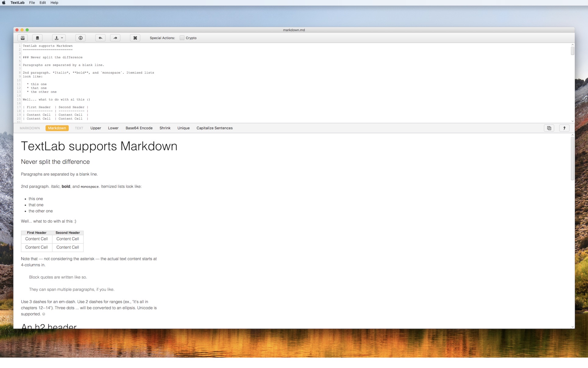Viewport: 588px width, 368px height.
Task: Open the Apple menu
Action: pyautogui.click(x=4, y=3)
